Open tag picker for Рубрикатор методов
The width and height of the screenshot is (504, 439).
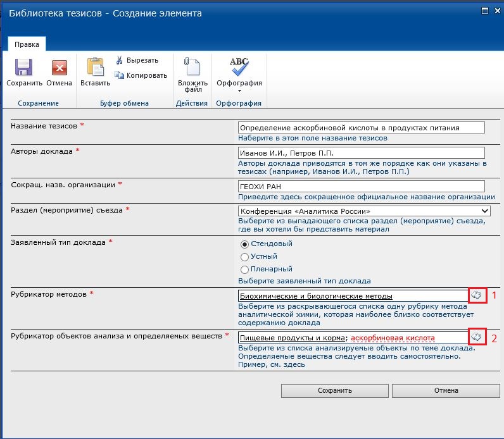(476, 295)
